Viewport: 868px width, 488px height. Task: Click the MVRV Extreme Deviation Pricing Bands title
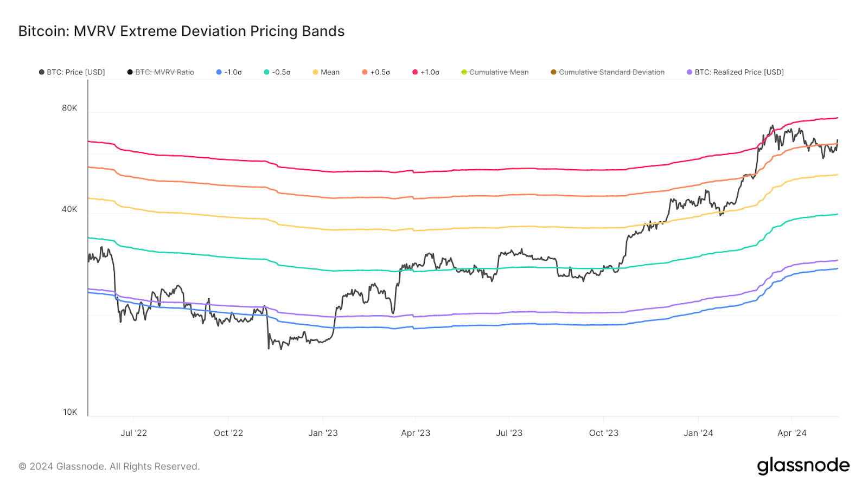[x=181, y=31]
